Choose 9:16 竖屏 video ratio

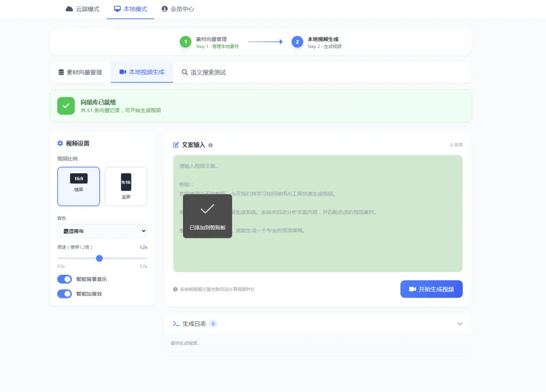click(x=126, y=186)
